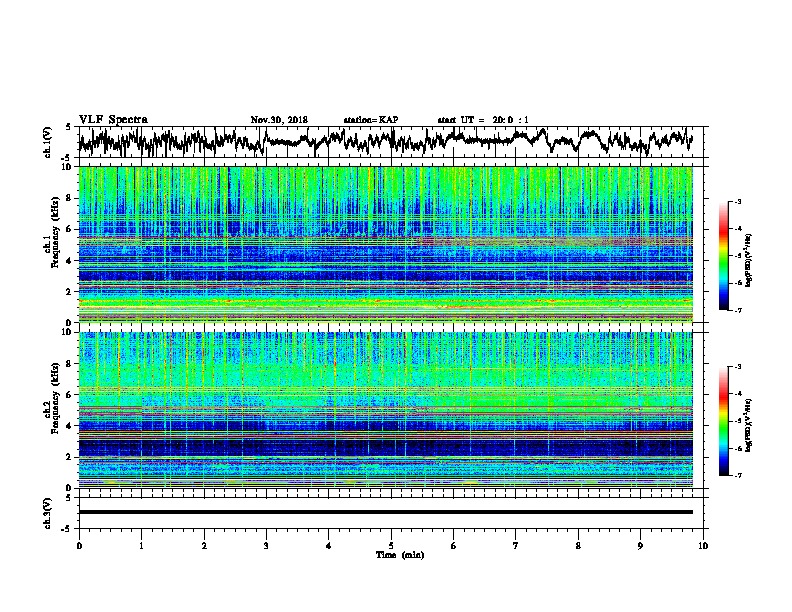
Task: Click the "1" tick label on the time axis
Action: tap(141, 546)
